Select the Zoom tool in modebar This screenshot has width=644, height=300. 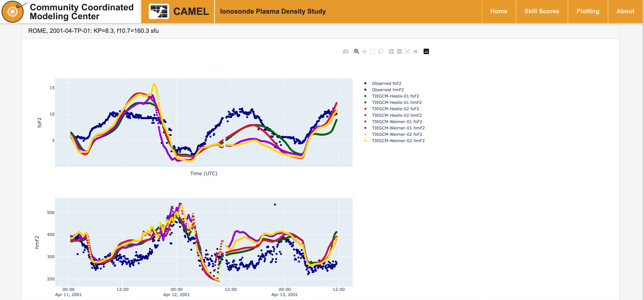click(x=356, y=51)
